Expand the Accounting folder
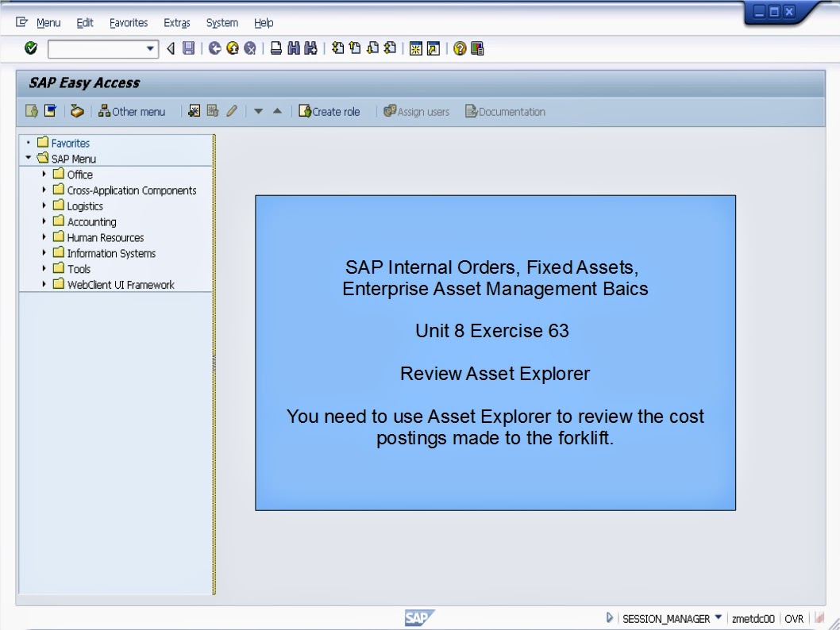This screenshot has height=630, width=840. tap(45, 221)
